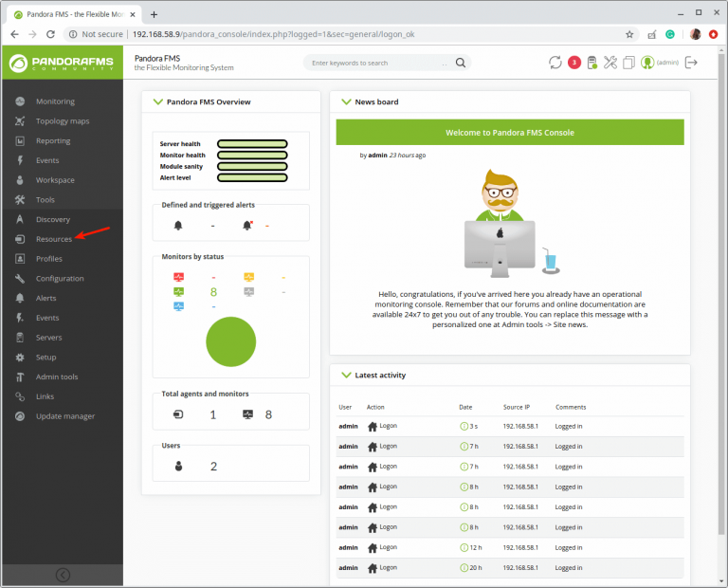Click the server status icon in header

(x=592, y=63)
